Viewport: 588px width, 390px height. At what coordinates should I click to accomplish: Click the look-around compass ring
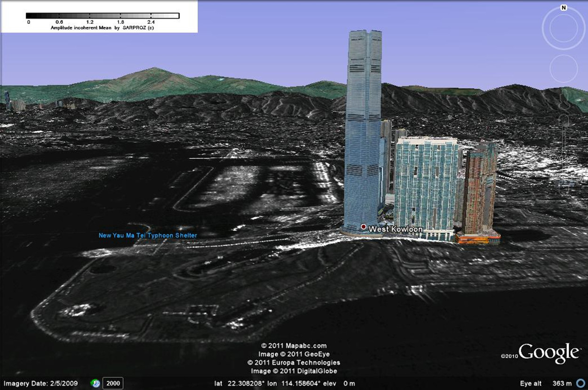(563, 28)
